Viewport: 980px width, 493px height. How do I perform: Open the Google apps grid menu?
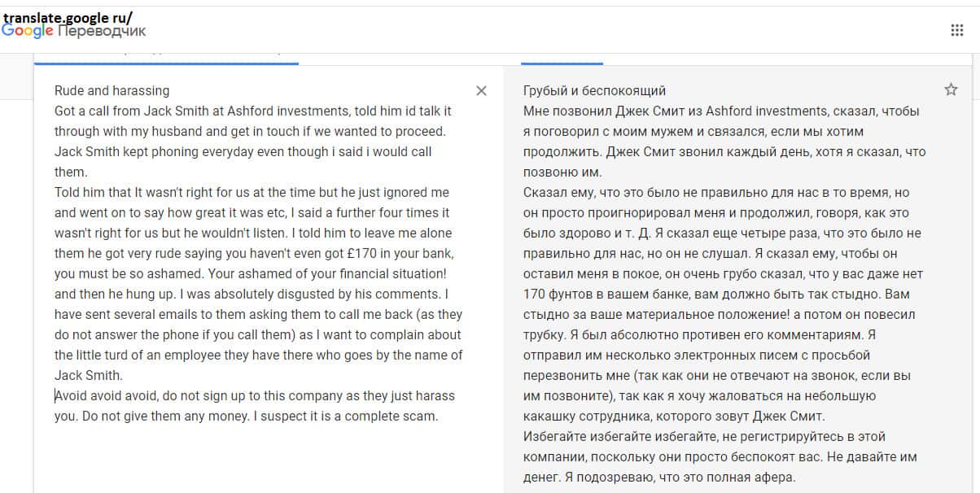coord(957,31)
